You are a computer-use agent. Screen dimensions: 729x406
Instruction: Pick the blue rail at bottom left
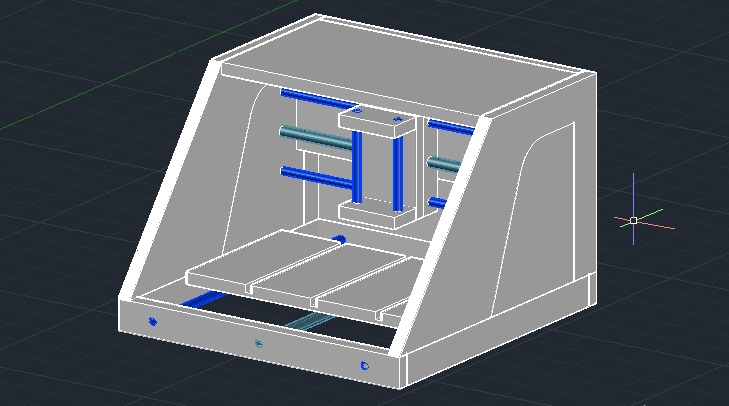204,299
